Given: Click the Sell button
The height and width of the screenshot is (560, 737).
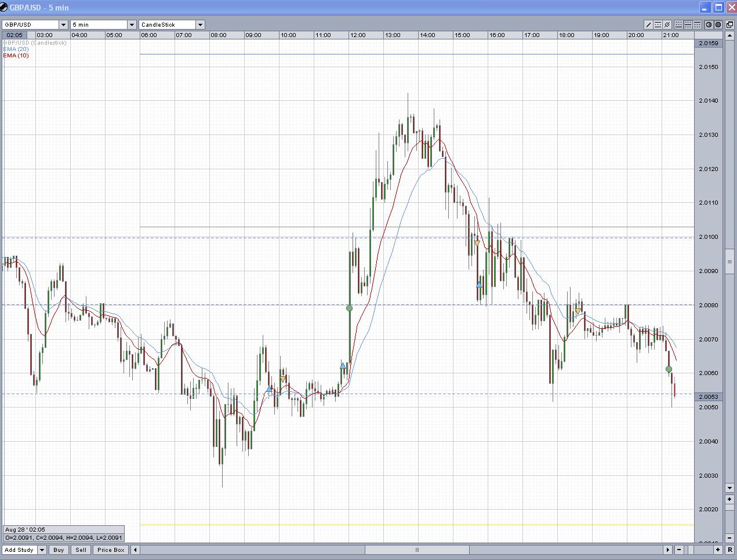Looking at the screenshot, I should (x=81, y=550).
